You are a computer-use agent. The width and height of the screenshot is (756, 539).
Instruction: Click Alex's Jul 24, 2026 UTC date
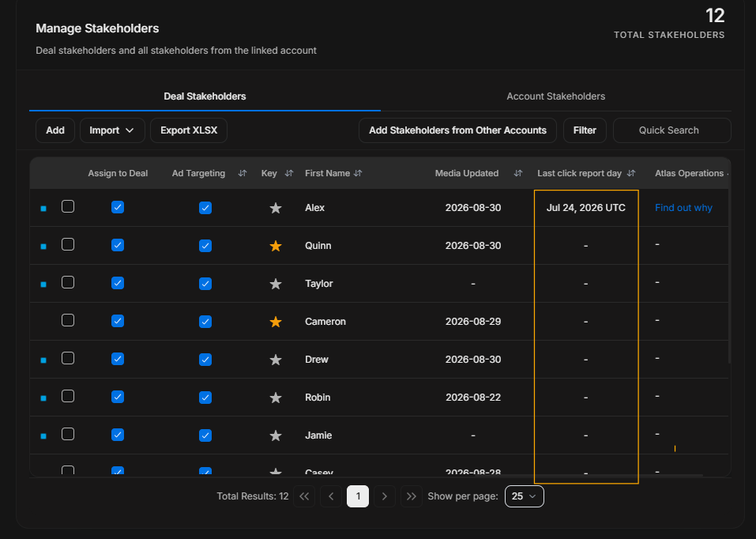click(586, 208)
